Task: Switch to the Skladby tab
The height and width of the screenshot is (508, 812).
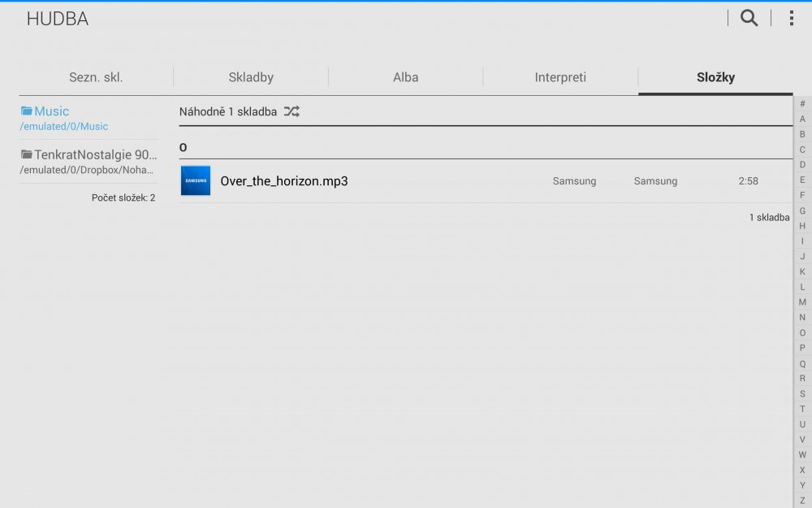Action: [251, 78]
